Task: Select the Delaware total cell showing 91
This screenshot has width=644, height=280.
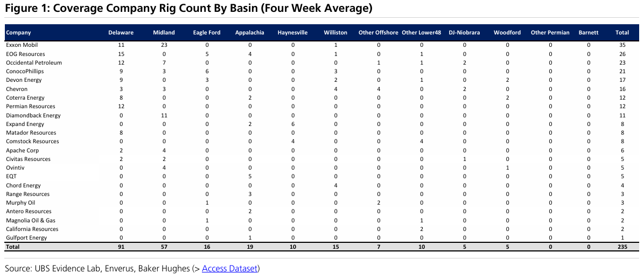Action: [x=121, y=247]
